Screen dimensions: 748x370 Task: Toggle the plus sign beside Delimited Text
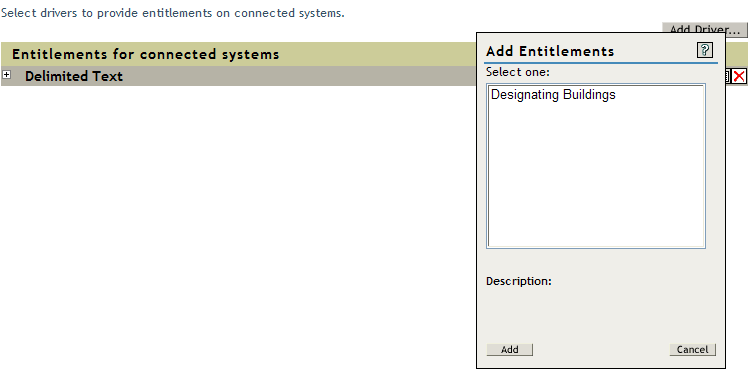click(x=6, y=75)
